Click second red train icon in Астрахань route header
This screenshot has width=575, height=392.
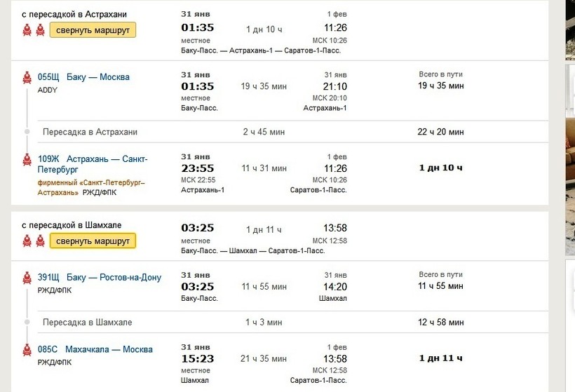tap(40, 29)
